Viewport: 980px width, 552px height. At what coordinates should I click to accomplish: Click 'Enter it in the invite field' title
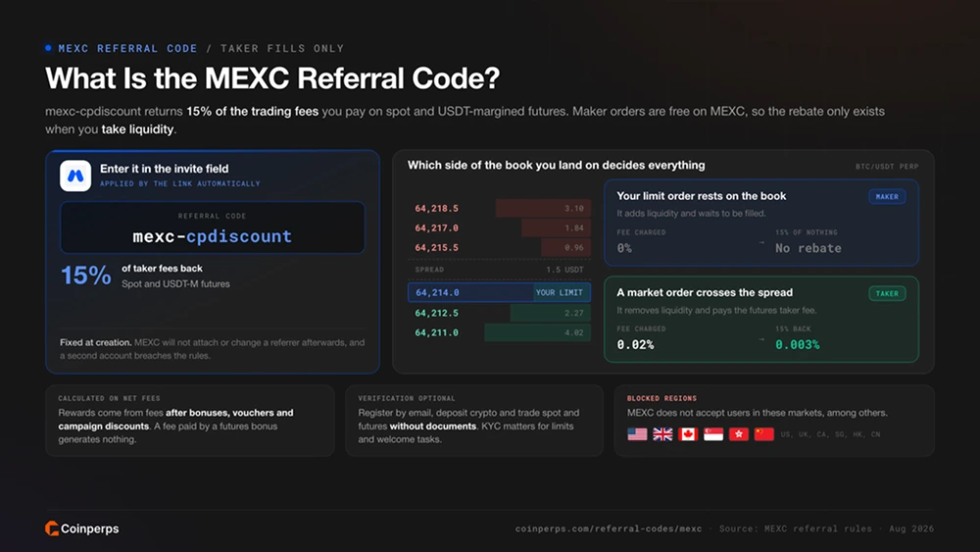pyautogui.click(x=165, y=169)
